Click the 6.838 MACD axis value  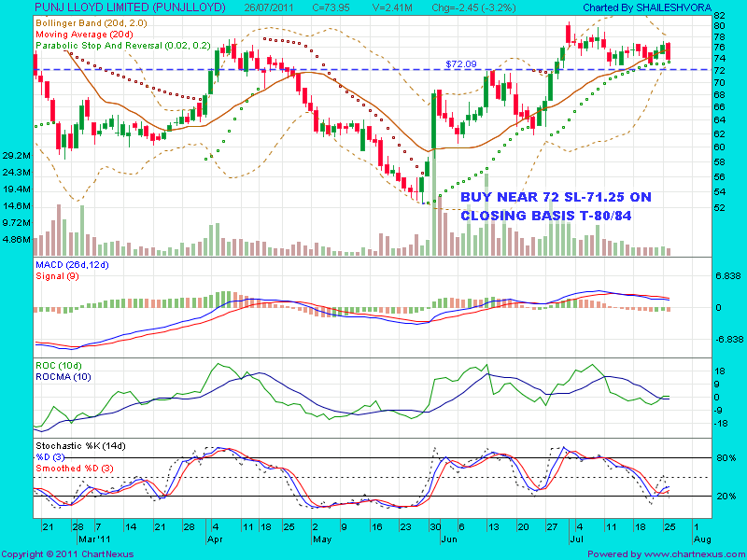coord(726,276)
